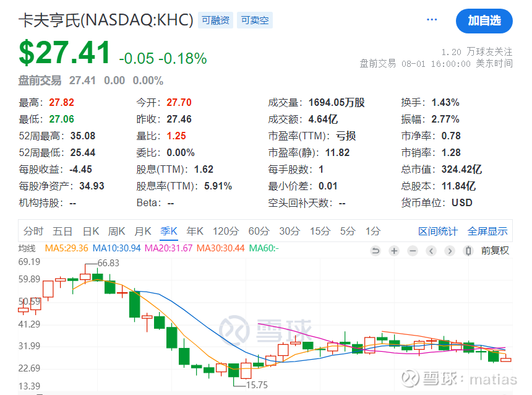
Task: Shift chart left with the previous arrow
Action: click(x=431, y=251)
